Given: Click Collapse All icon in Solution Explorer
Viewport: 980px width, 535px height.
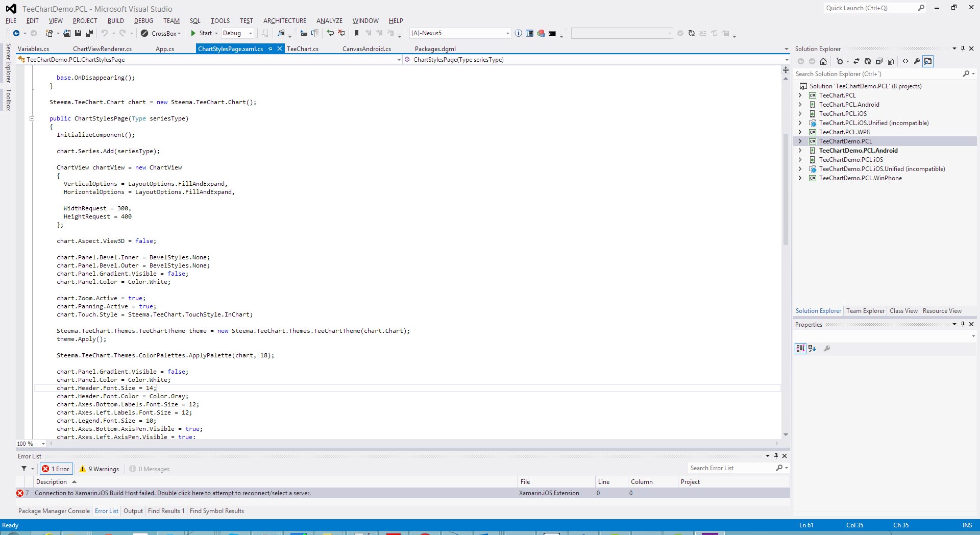Looking at the screenshot, I should [x=879, y=61].
